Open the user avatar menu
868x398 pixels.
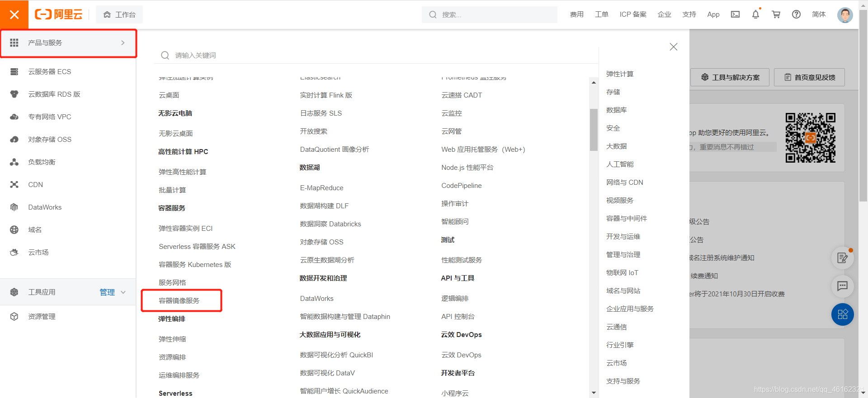click(844, 14)
